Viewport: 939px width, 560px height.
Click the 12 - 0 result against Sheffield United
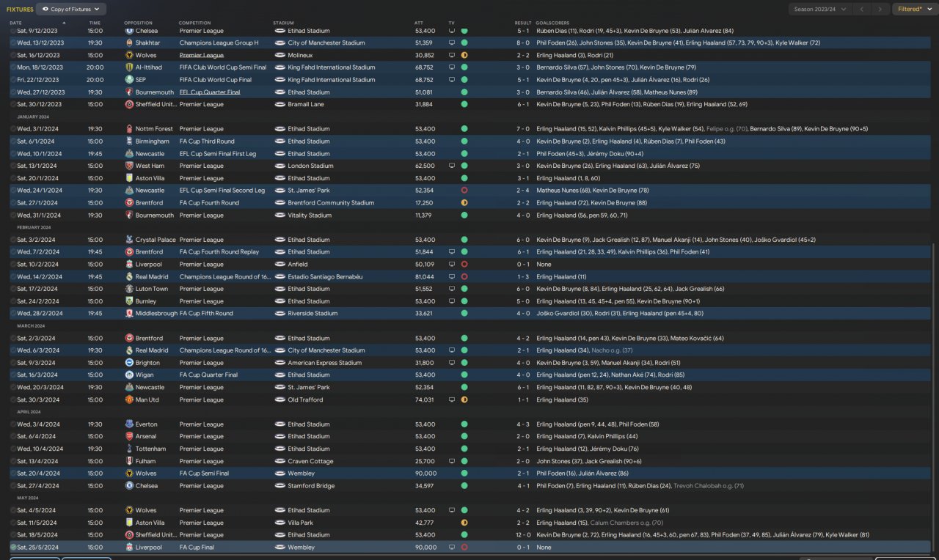tap(523, 535)
